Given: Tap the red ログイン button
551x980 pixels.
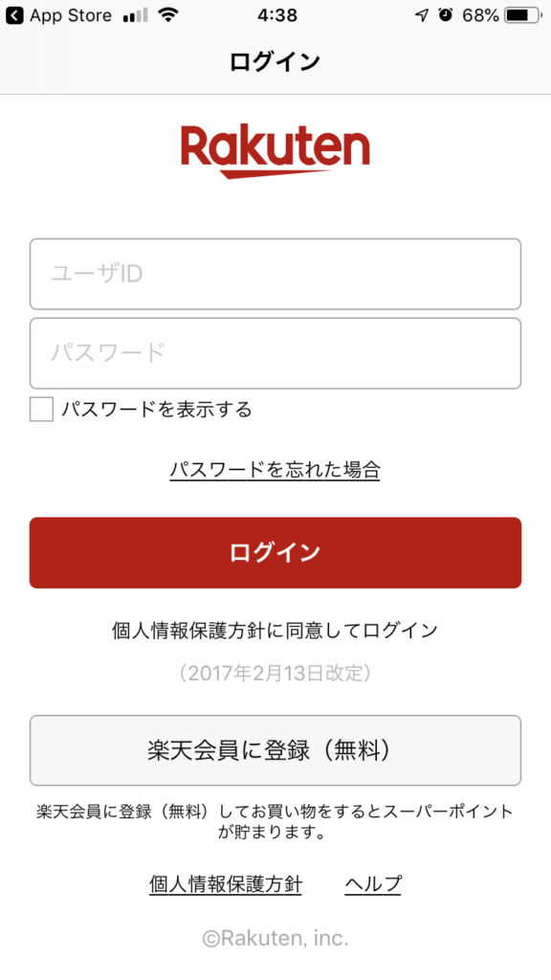Looking at the screenshot, I should pos(275,552).
